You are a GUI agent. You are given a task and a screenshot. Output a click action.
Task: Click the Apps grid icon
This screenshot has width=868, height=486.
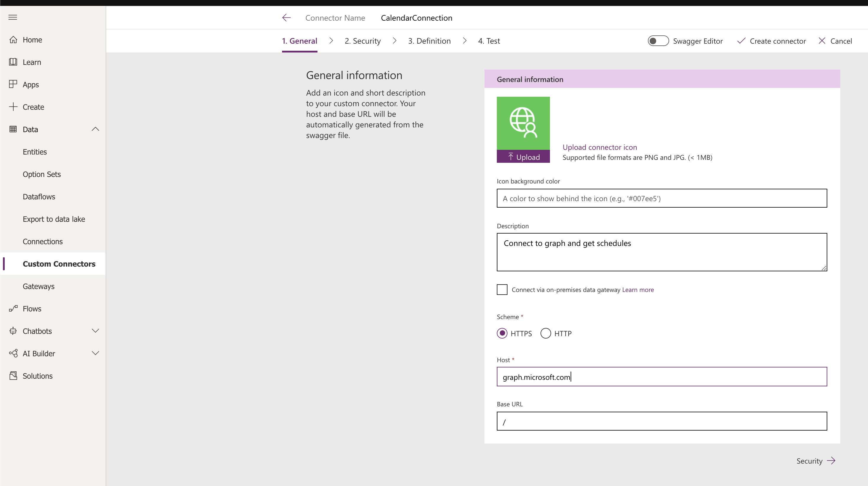click(x=13, y=84)
